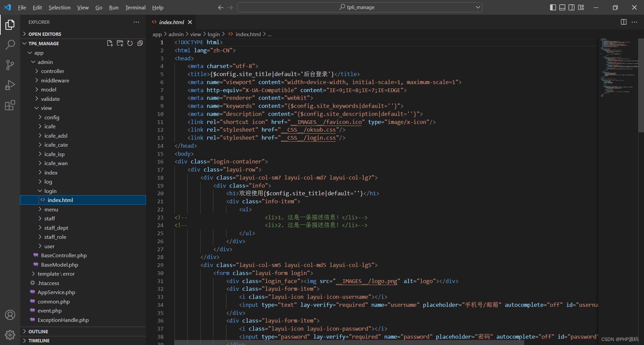Expand the staff_role folder
Viewport: 644px width, 345px height.
pos(83,237)
